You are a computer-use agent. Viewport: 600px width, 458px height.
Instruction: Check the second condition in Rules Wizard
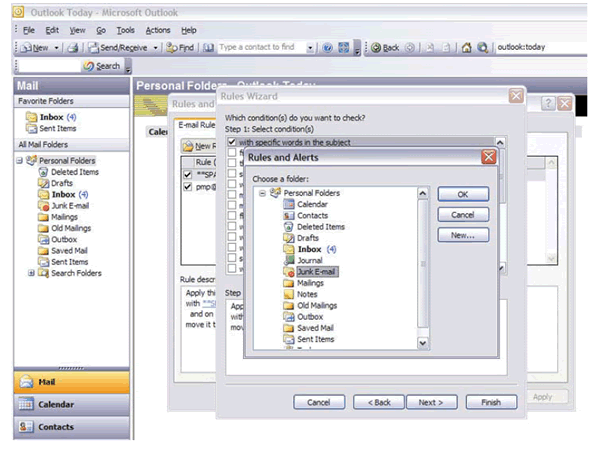232,153
